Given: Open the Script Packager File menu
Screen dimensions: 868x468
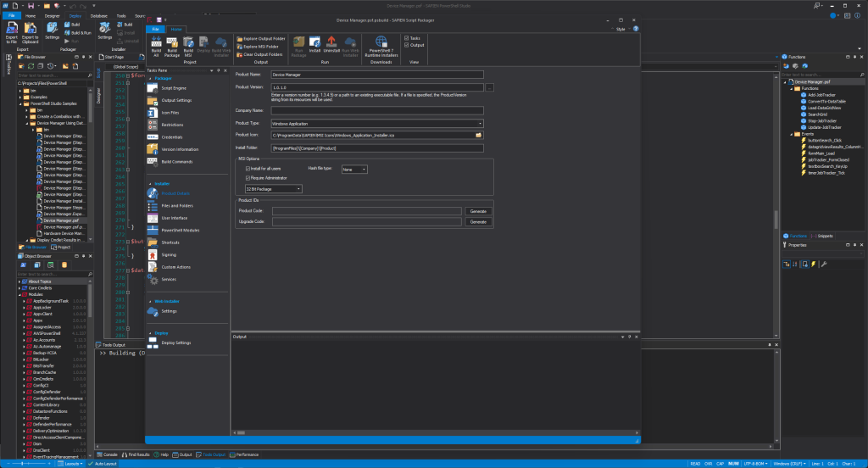Looking at the screenshot, I should click(156, 29).
